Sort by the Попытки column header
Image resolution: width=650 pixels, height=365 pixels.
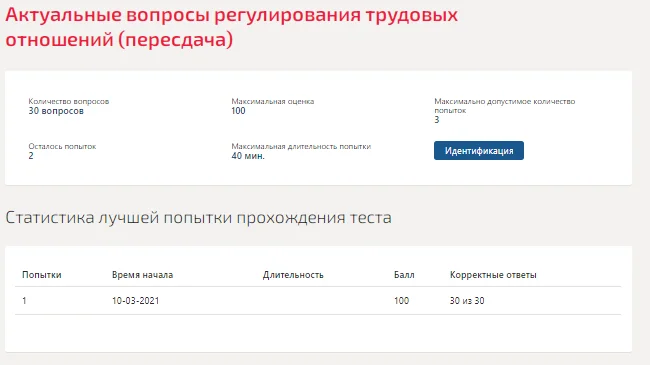click(42, 275)
